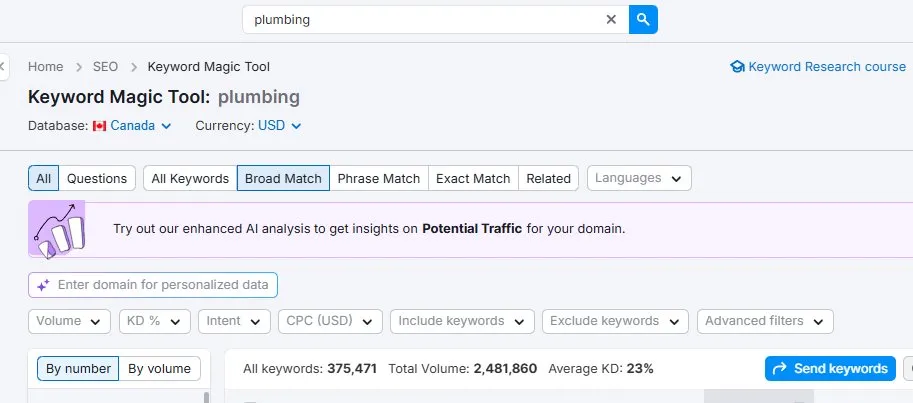This screenshot has height=403, width=913.
Task: Open the Intent filter dropdown
Action: tap(235, 321)
